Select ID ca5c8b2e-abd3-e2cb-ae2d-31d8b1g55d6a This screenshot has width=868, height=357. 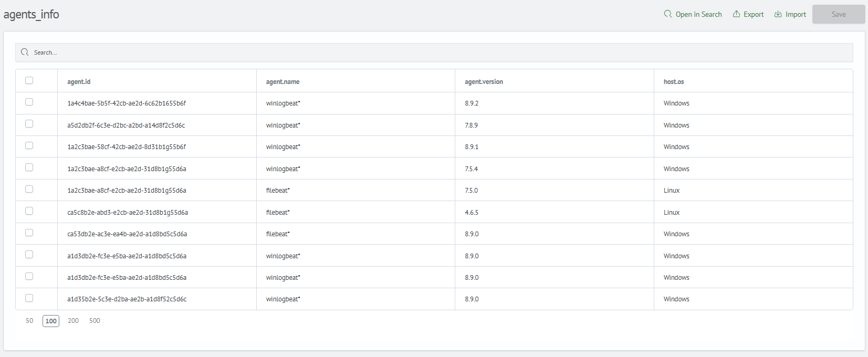128,213
